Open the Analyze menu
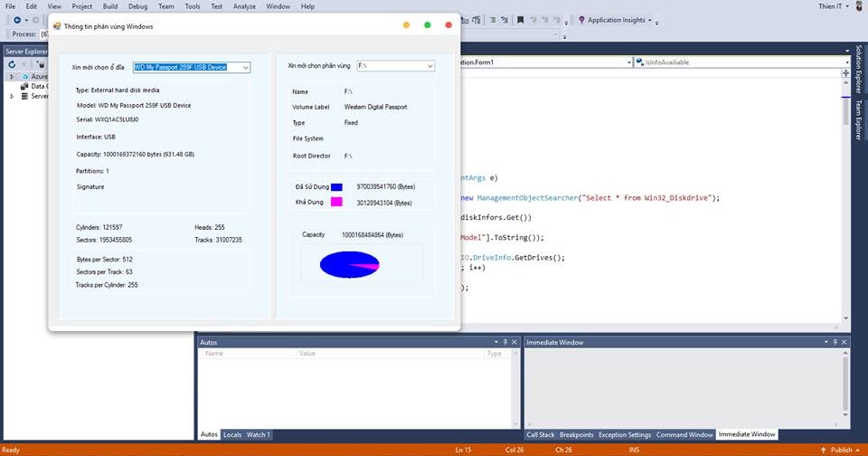This screenshot has height=456, width=868. click(244, 6)
